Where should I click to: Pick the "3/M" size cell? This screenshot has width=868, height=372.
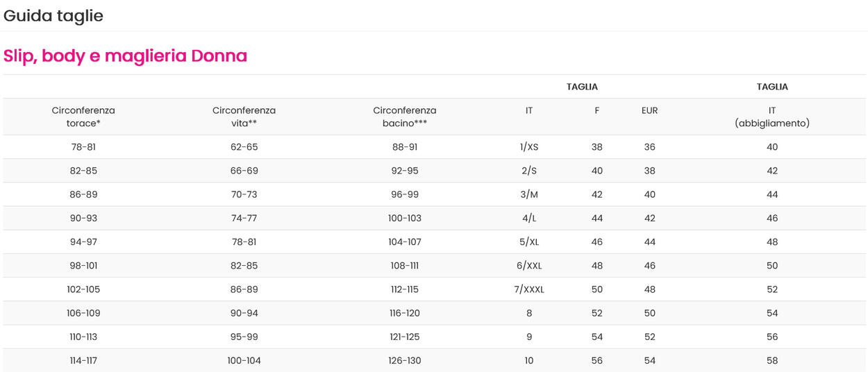[x=529, y=194]
